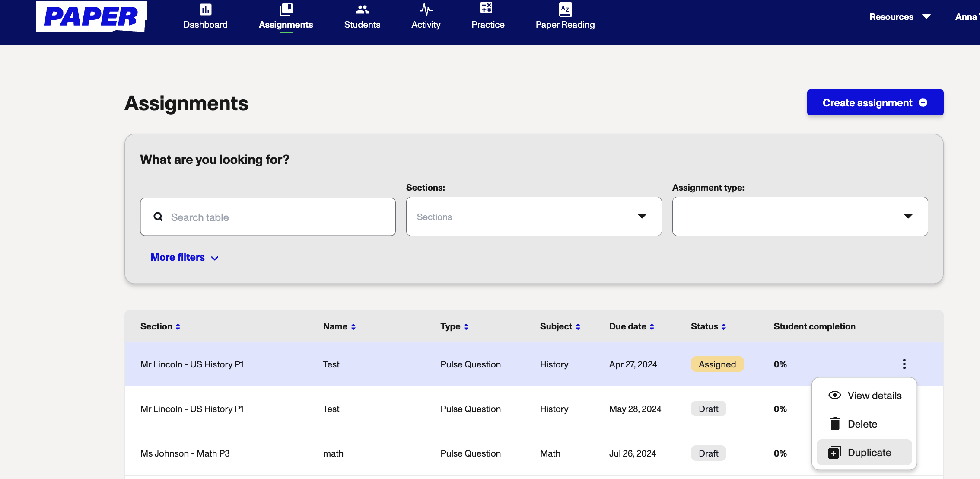Click the magnifier icon in Search table
Viewport: 980px width, 479px height.
[x=158, y=217]
